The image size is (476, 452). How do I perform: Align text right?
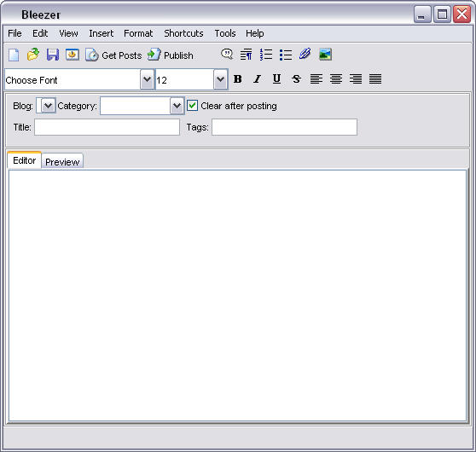(356, 79)
